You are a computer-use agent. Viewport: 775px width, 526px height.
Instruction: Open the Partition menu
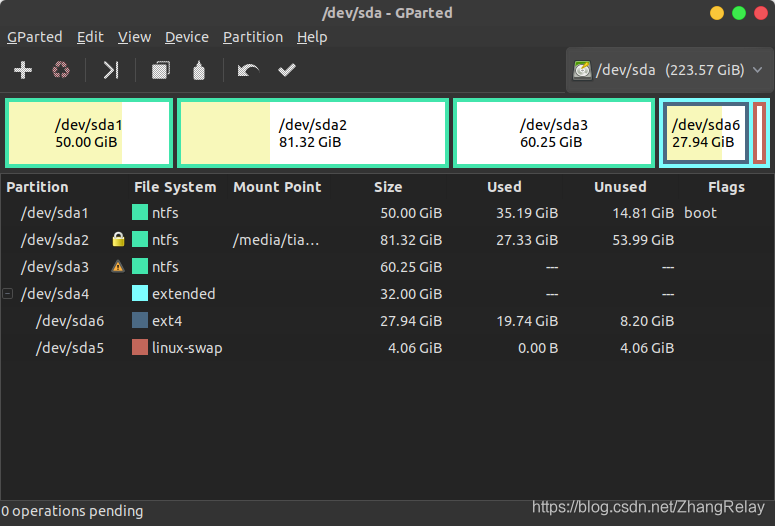[253, 37]
